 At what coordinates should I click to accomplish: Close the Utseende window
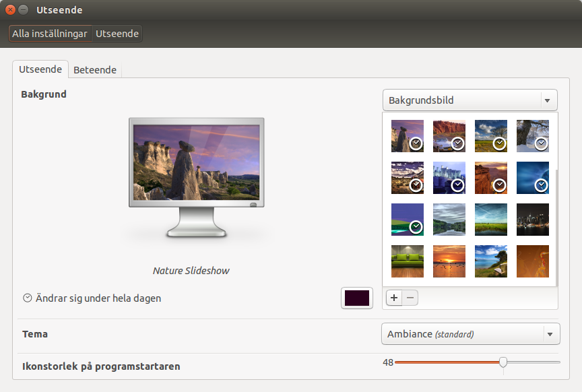tap(10, 9)
